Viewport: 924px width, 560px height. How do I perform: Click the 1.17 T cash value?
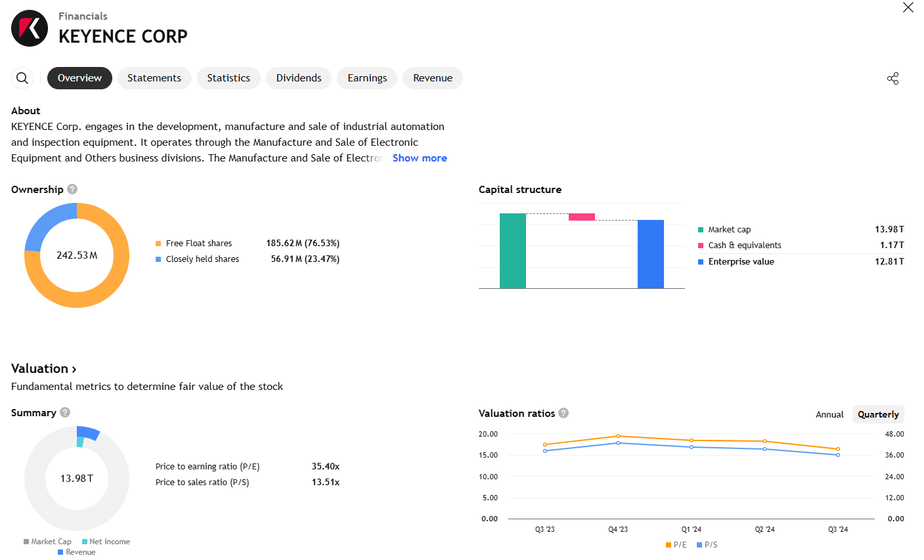[x=892, y=246]
